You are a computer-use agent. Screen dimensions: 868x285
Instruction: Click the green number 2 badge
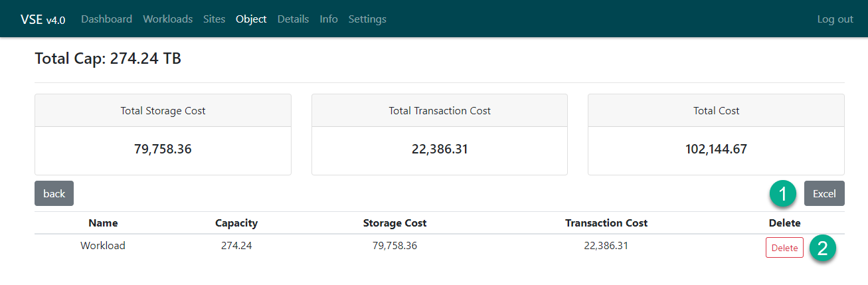click(x=822, y=248)
